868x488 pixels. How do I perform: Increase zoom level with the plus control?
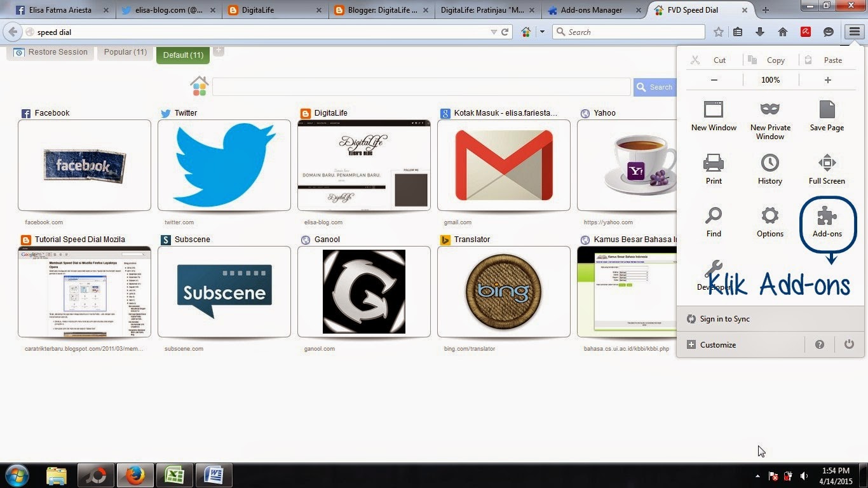click(827, 79)
